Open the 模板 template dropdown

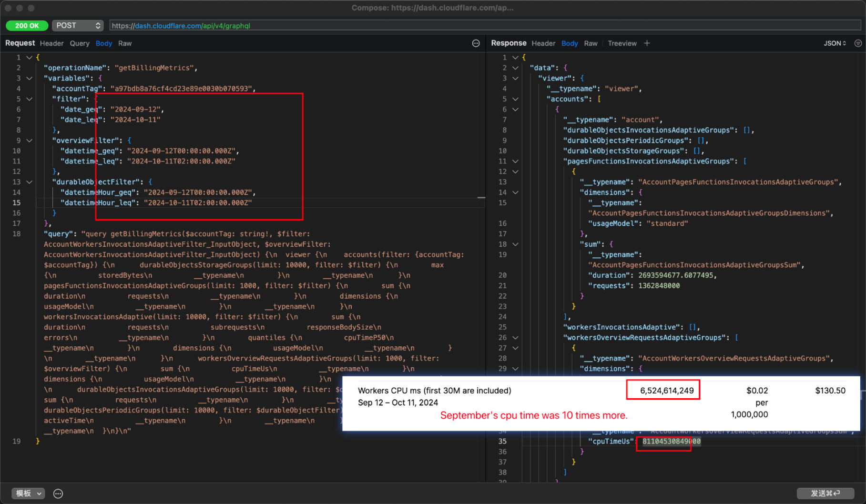29,494
